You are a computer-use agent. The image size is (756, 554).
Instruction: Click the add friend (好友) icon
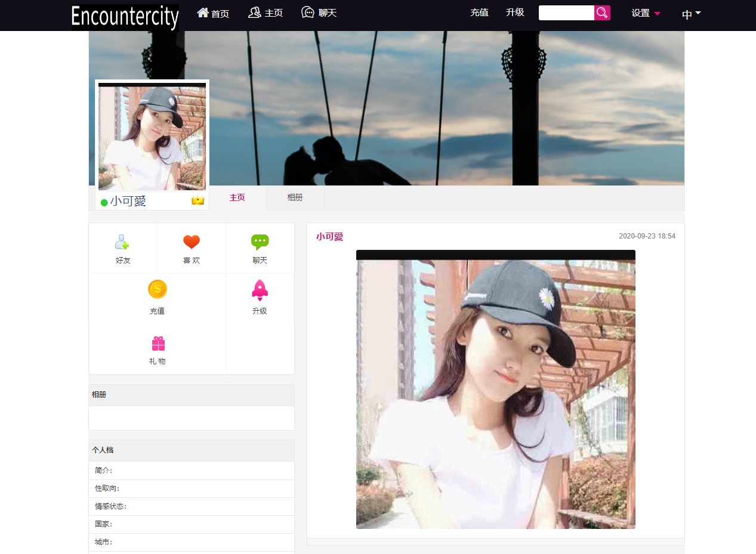click(122, 242)
